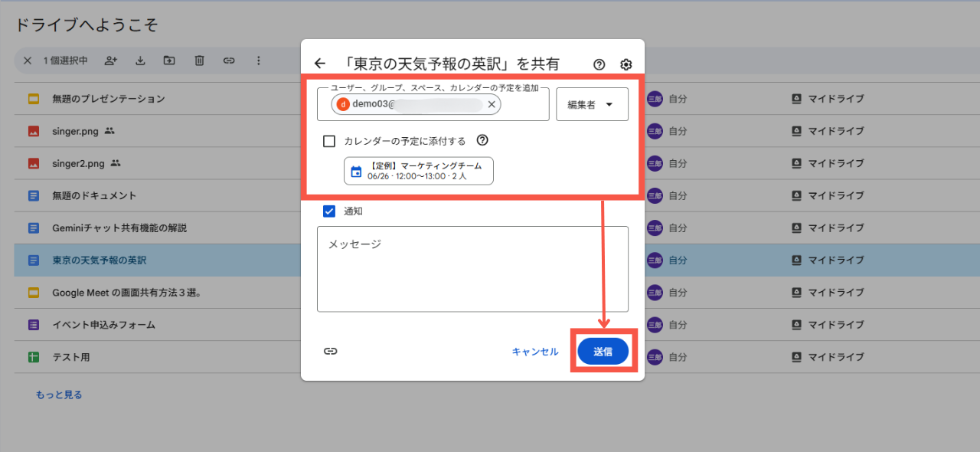Select 無題のドキュメント file row

point(497,195)
